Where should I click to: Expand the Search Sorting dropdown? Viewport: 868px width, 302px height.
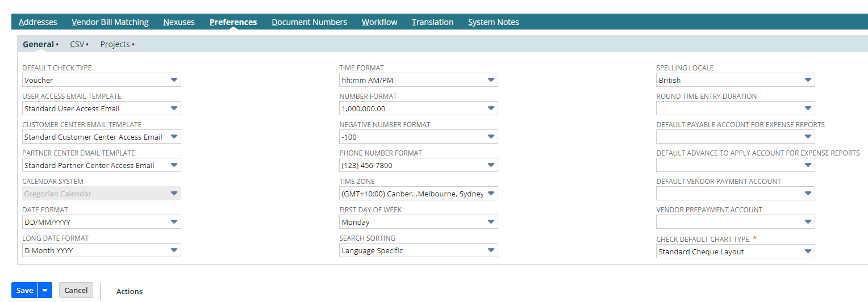(x=419, y=250)
